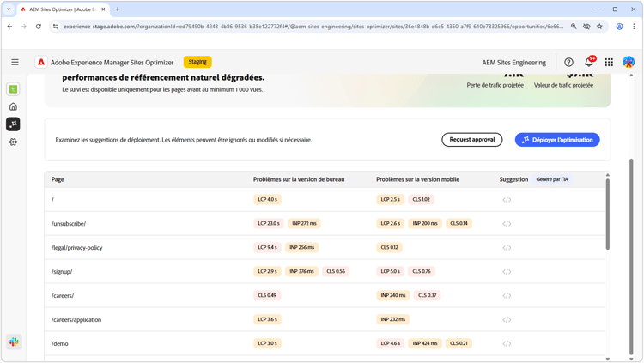Open the opportunities icon in sidebar
Screen dimensions: 644x363
13,124
